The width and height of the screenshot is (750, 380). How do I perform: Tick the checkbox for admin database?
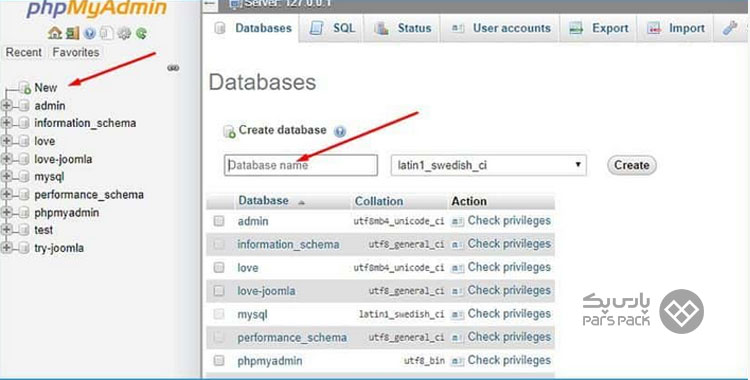click(x=219, y=221)
